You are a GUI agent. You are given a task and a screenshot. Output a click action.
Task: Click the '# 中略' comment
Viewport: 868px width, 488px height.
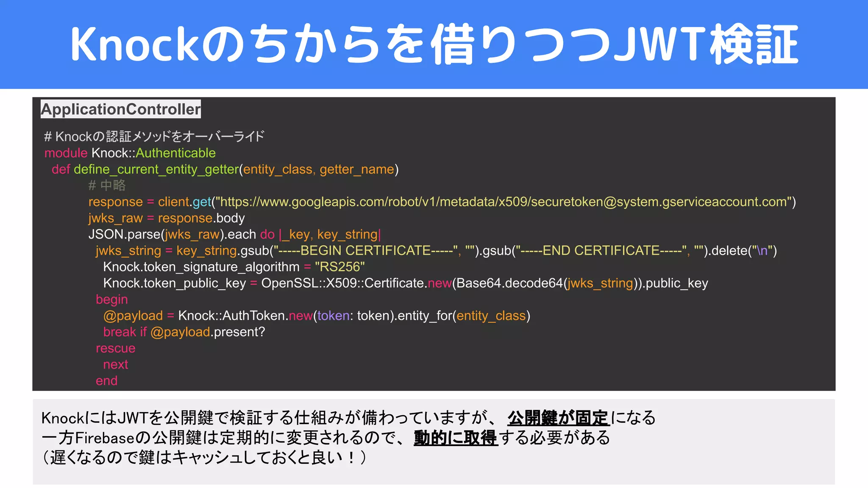tap(107, 186)
